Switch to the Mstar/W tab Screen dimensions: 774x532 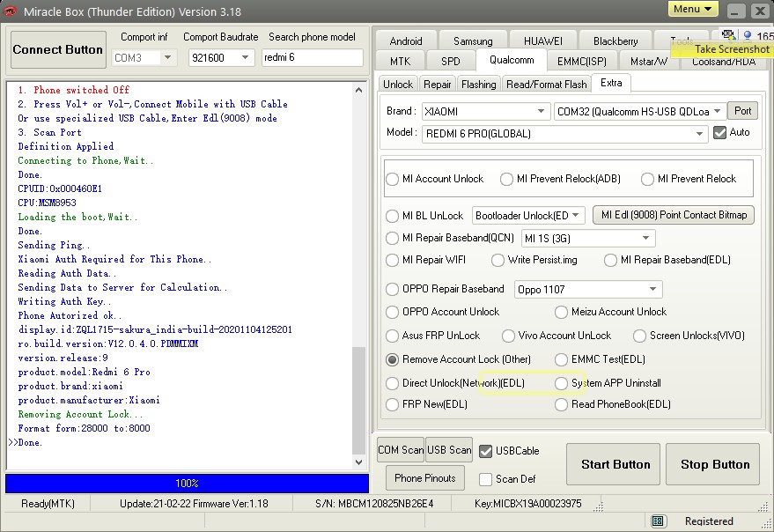[x=649, y=62]
